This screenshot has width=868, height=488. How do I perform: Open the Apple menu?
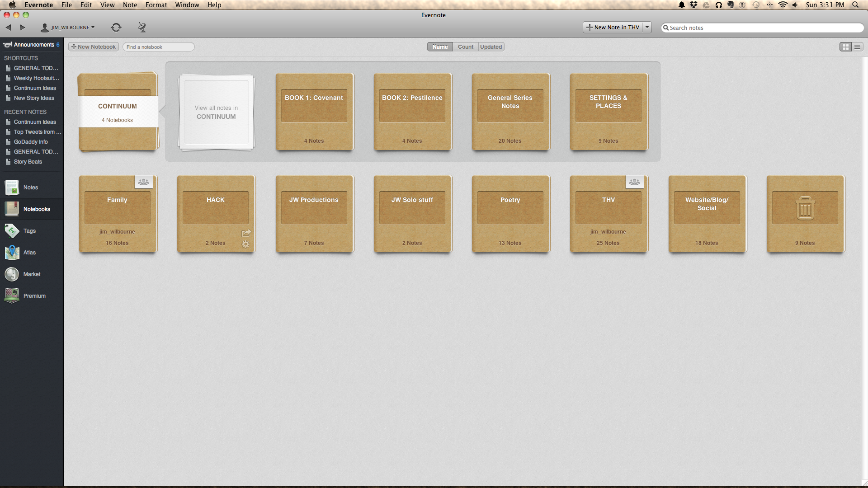coord(12,5)
